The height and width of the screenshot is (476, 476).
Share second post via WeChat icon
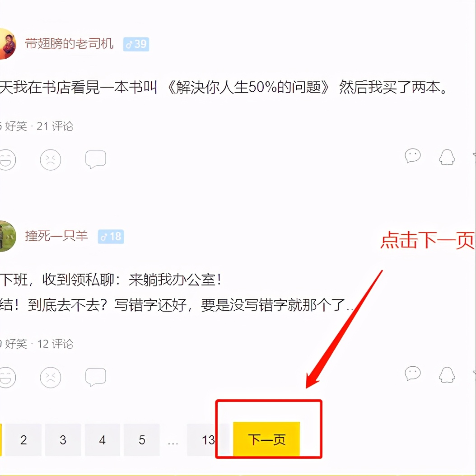(x=413, y=373)
